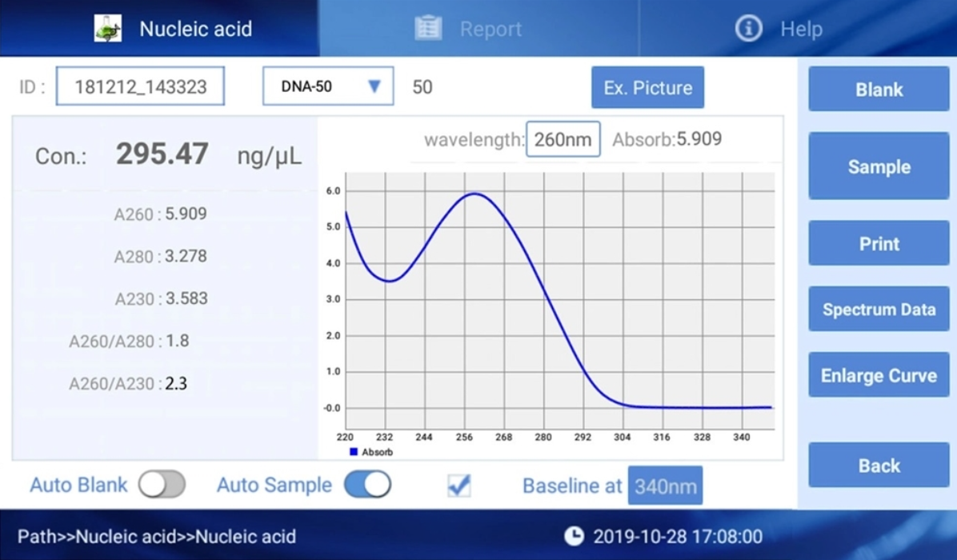Click the Baseline at 340nm box
The width and height of the screenshot is (957, 560).
pos(665,486)
